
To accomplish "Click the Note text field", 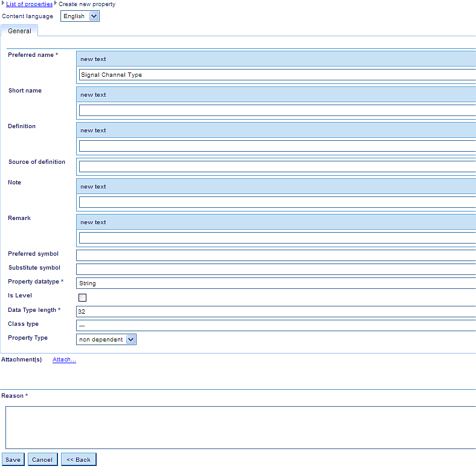I will coord(277,202).
